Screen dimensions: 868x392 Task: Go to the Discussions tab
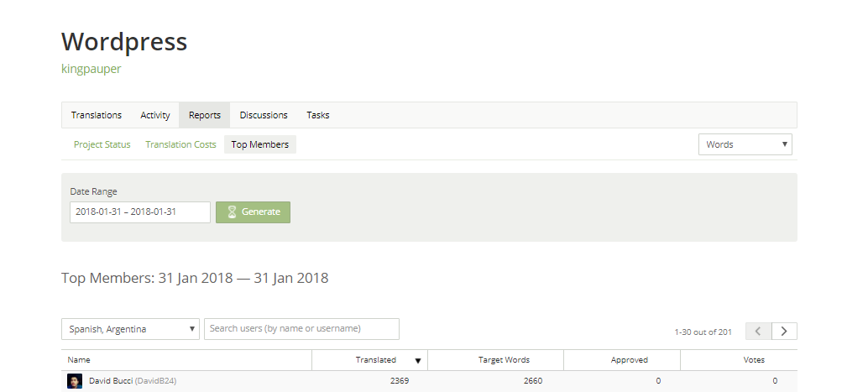[x=264, y=115]
